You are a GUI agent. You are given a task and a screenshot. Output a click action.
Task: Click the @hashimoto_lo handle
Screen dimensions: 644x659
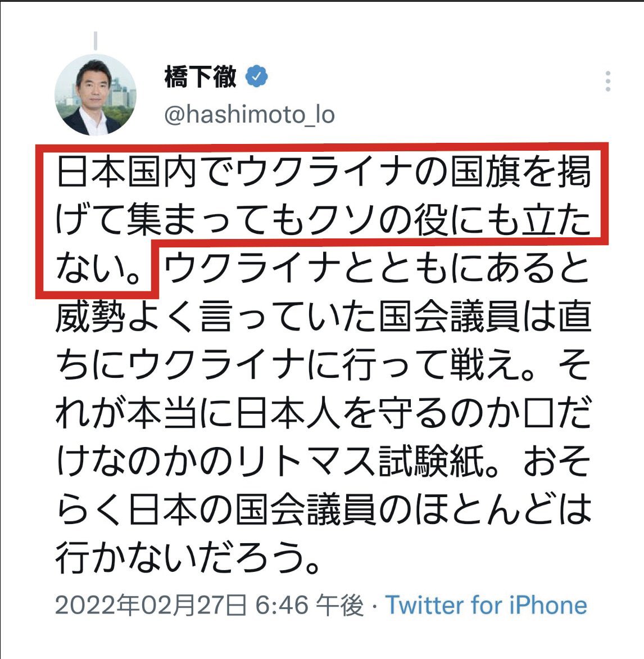coord(250,115)
